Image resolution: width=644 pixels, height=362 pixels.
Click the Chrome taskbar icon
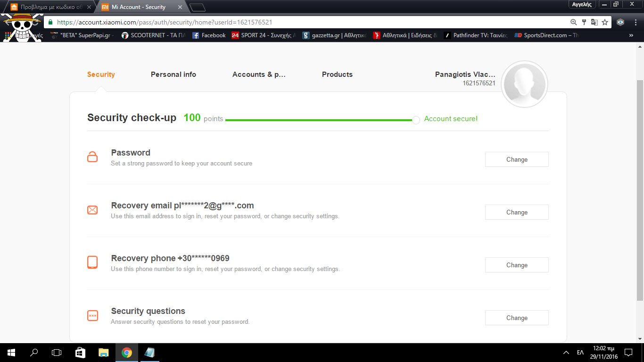(x=126, y=353)
